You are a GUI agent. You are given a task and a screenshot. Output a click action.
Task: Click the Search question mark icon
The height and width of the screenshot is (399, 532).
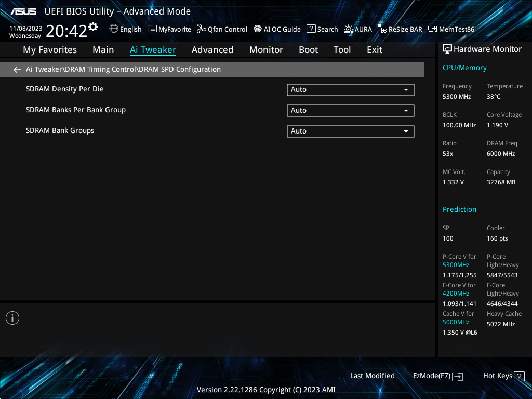click(311, 29)
